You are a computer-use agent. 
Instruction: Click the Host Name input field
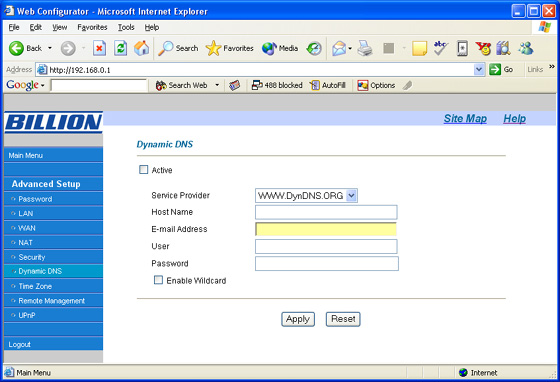click(x=326, y=212)
